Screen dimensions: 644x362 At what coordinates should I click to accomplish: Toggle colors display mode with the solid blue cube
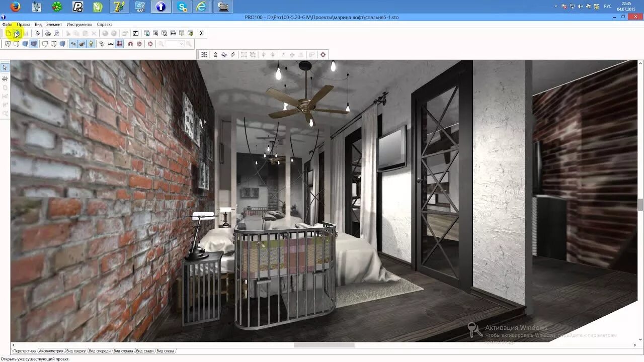(x=25, y=44)
